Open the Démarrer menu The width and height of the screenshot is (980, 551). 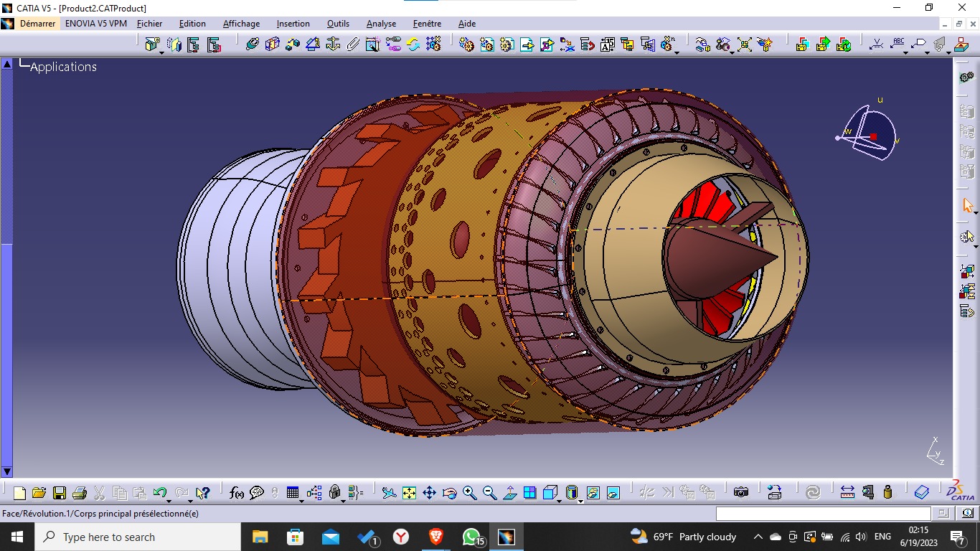click(x=37, y=24)
